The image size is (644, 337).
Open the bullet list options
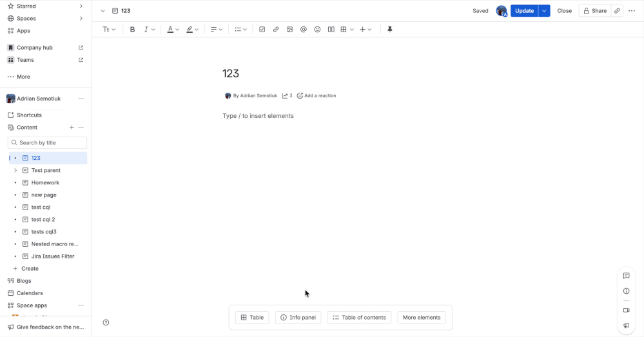click(x=240, y=30)
